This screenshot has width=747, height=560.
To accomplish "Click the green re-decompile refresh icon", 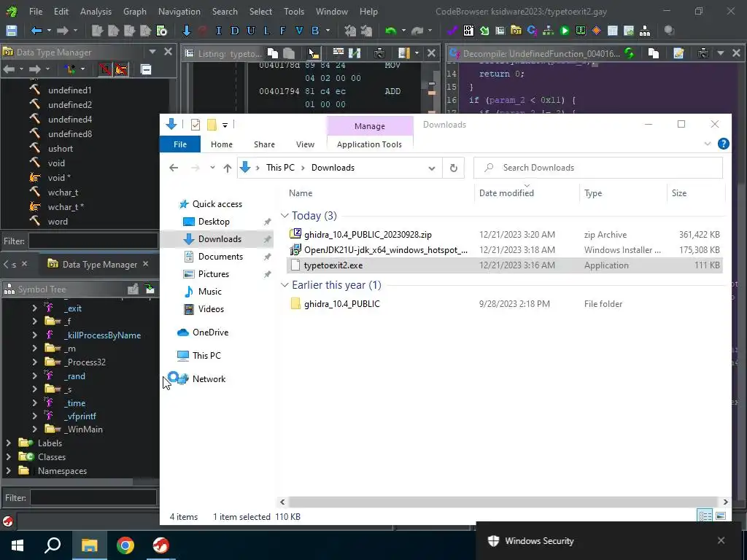I will 630,53.
